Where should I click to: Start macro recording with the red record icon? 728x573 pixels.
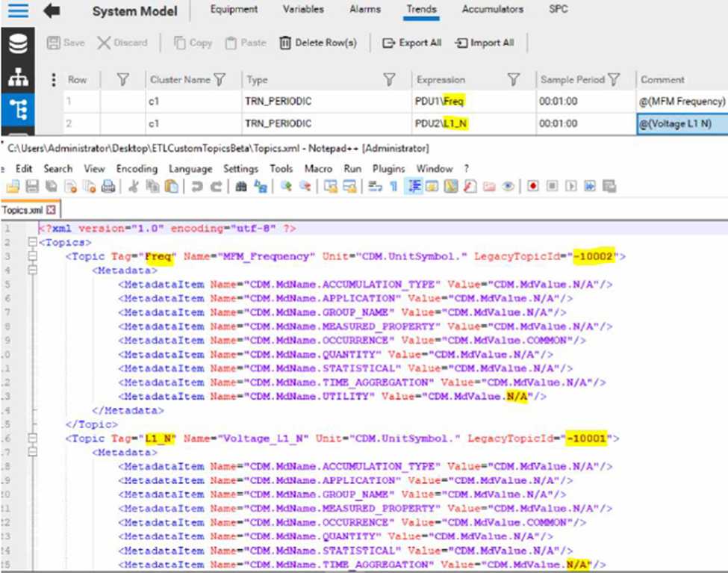[533, 187]
